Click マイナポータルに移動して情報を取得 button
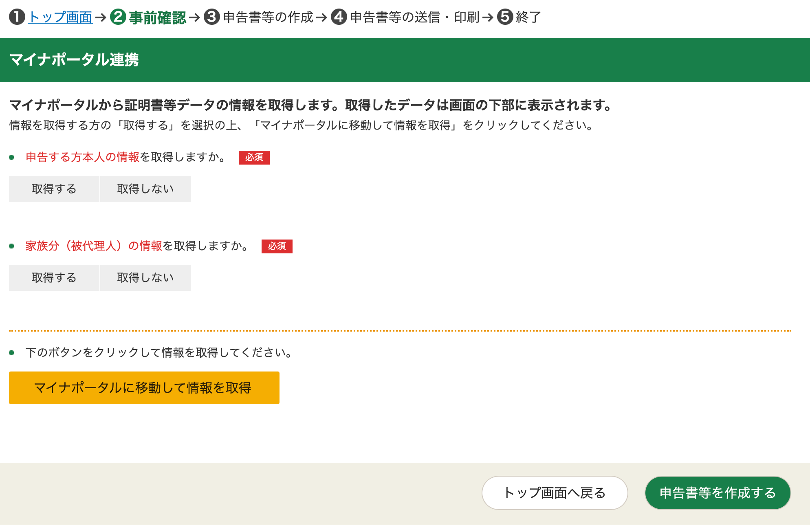Viewport: 810px width, 532px height. pyautogui.click(x=144, y=388)
